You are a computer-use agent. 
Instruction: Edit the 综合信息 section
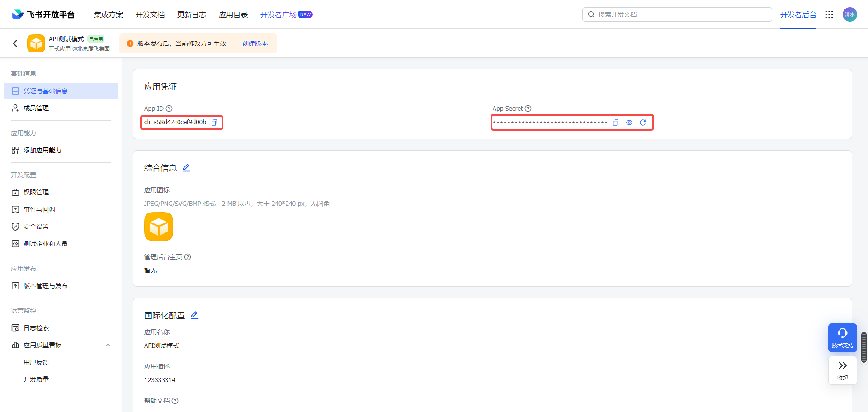coord(186,168)
